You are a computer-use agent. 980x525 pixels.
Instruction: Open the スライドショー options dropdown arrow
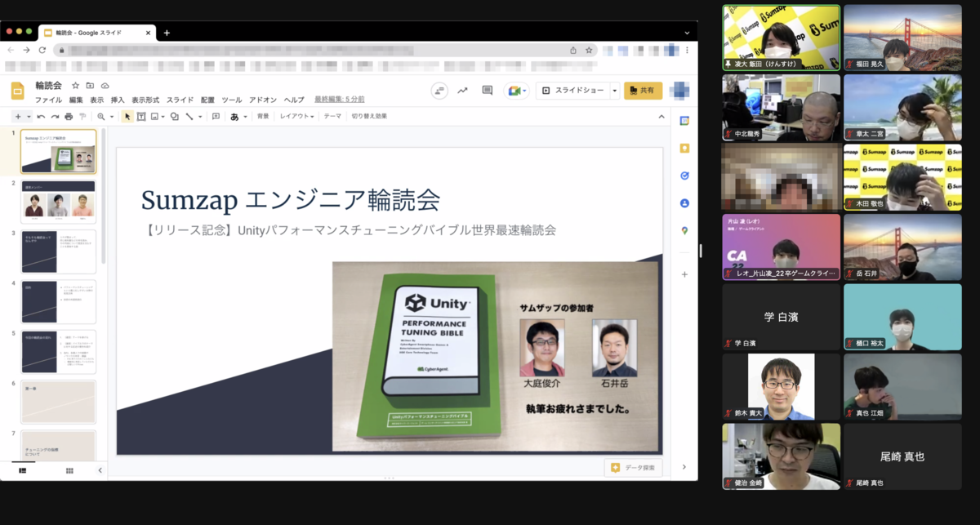[x=616, y=91]
